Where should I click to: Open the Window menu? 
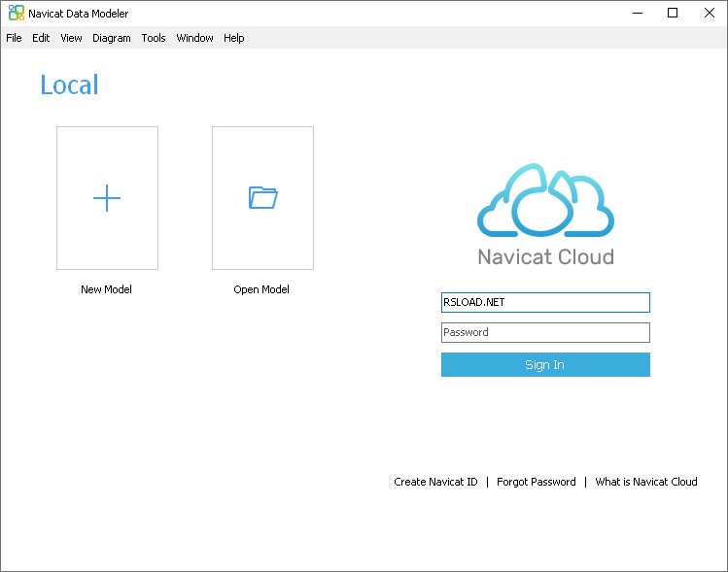coord(194,38)
